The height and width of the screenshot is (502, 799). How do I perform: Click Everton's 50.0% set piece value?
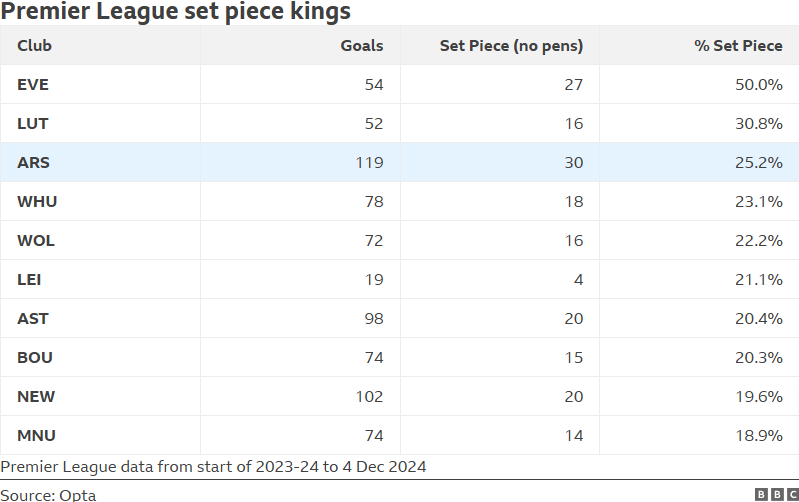coord(759,85)
